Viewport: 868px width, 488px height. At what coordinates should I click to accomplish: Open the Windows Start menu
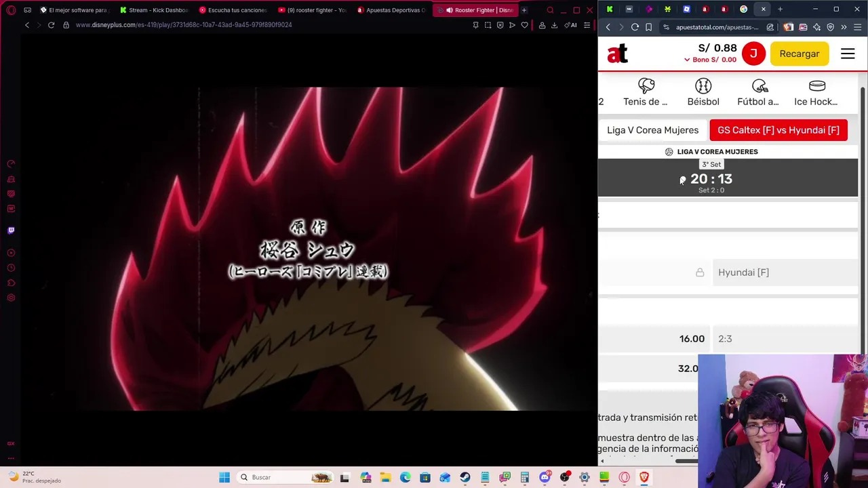[x=224, y=477]
